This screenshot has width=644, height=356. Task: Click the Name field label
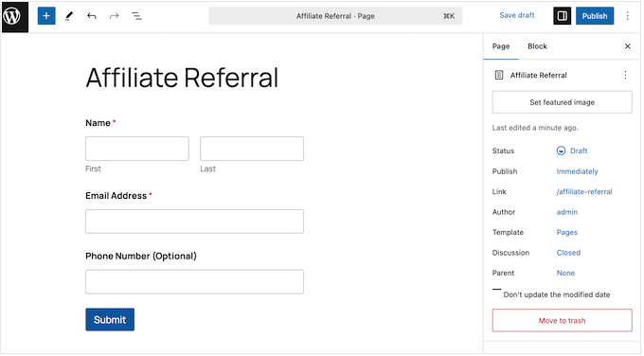pos(98,123)
